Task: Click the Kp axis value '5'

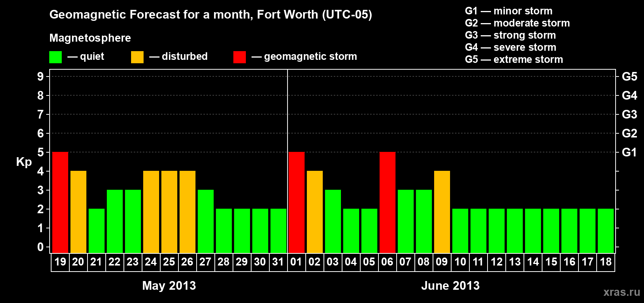Action: [x=41, y=152]
